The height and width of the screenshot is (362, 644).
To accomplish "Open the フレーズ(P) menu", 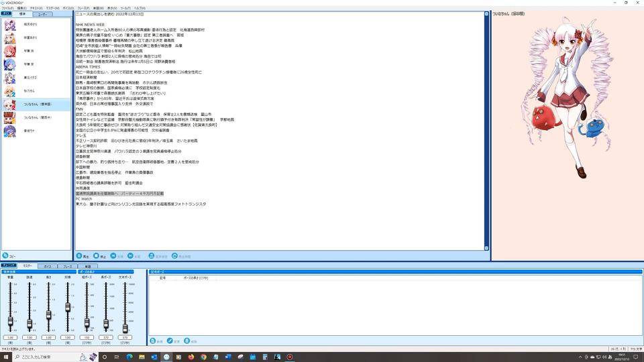I will pyautogui.click(x=83, y=8).
